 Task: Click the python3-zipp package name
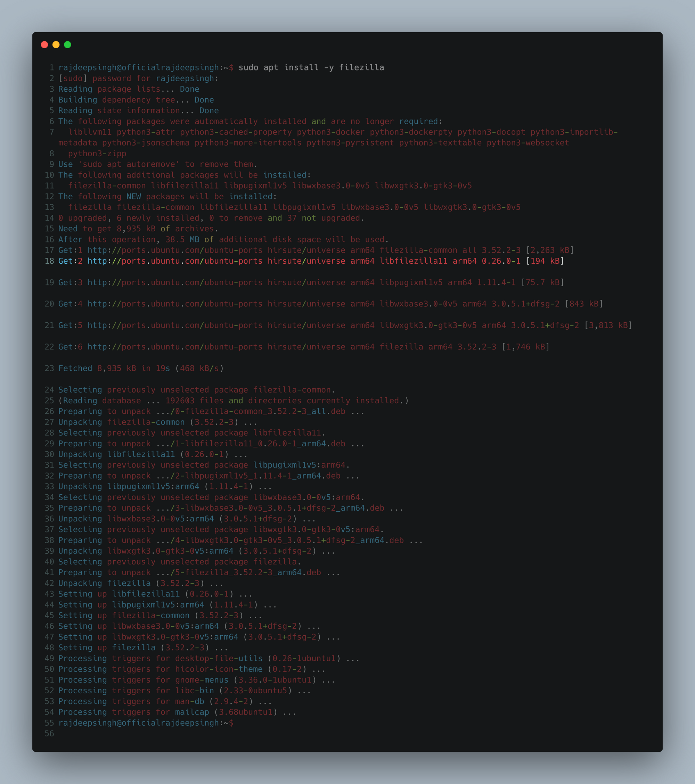(97, 154)
